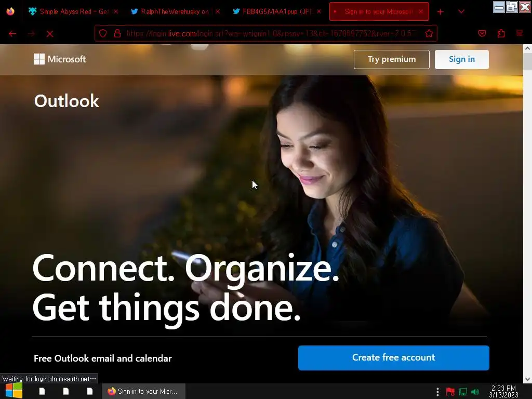Click the Firefox logo icon in tab bar
The width and height of the screenshot is (532, 399).
(x=10, y=11)
